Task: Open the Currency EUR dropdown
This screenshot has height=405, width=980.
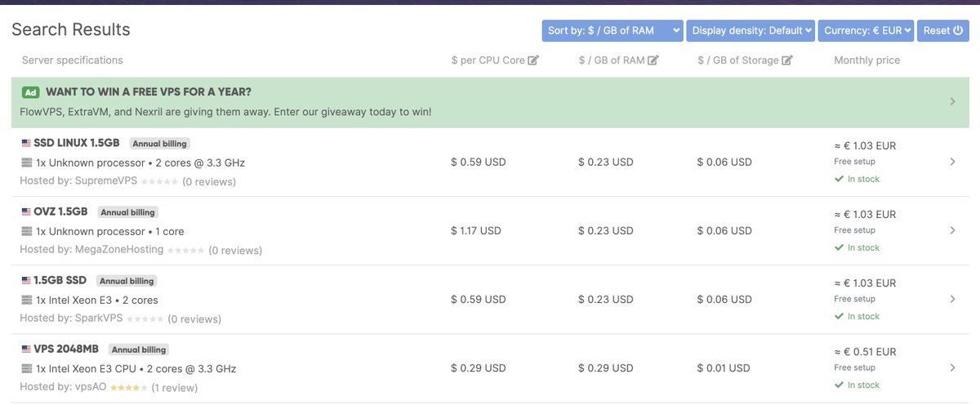Action: pyautogui.click(x=866, y=30)
